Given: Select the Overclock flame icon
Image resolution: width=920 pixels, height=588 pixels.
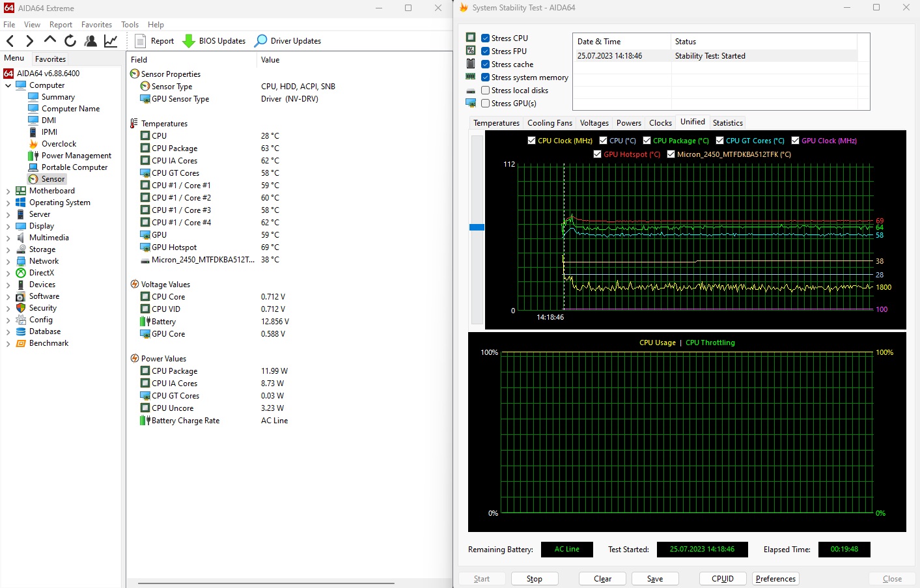Looking at the screenshot, I should click(33, 144).
